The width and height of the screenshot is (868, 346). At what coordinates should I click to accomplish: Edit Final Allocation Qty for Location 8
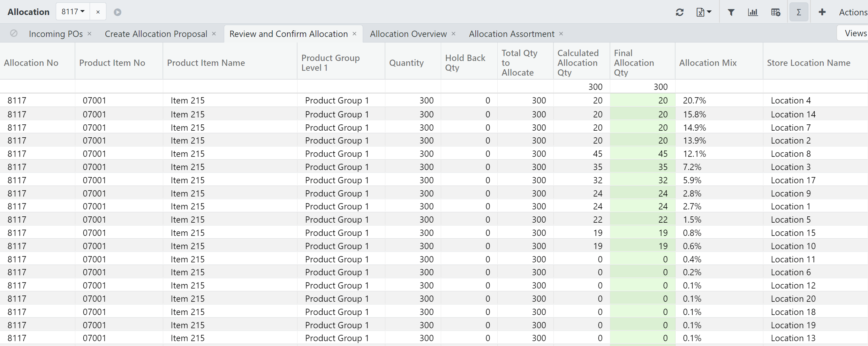click(642, 154)
